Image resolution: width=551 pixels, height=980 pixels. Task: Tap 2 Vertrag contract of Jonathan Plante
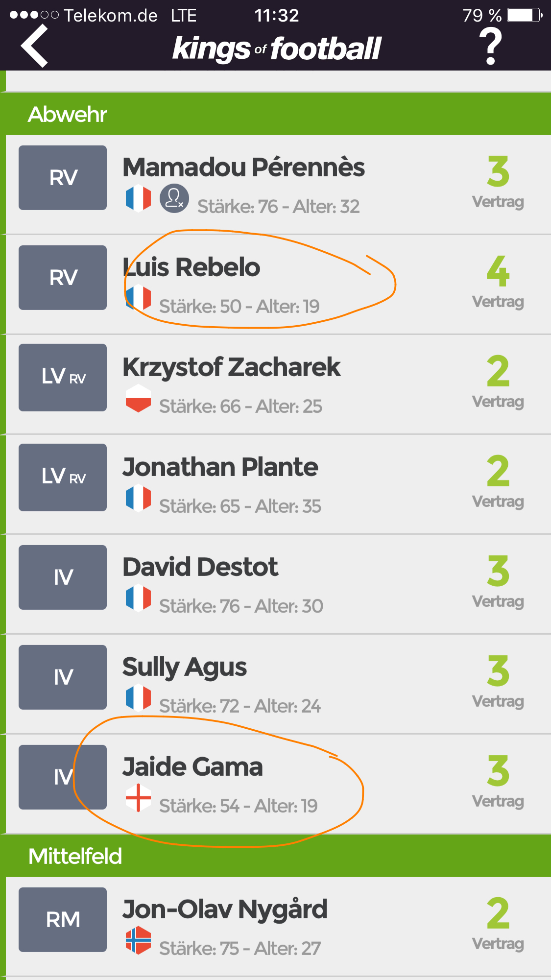point(498,482)
